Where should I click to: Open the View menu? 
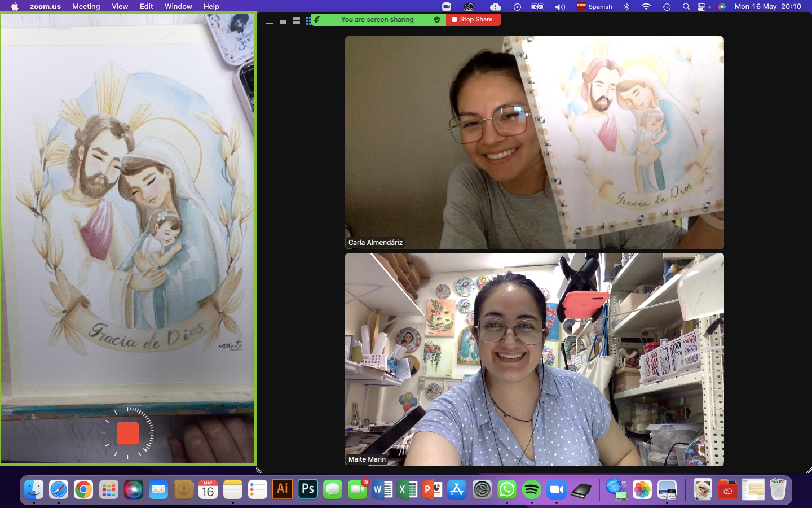(x=120, y=6)
